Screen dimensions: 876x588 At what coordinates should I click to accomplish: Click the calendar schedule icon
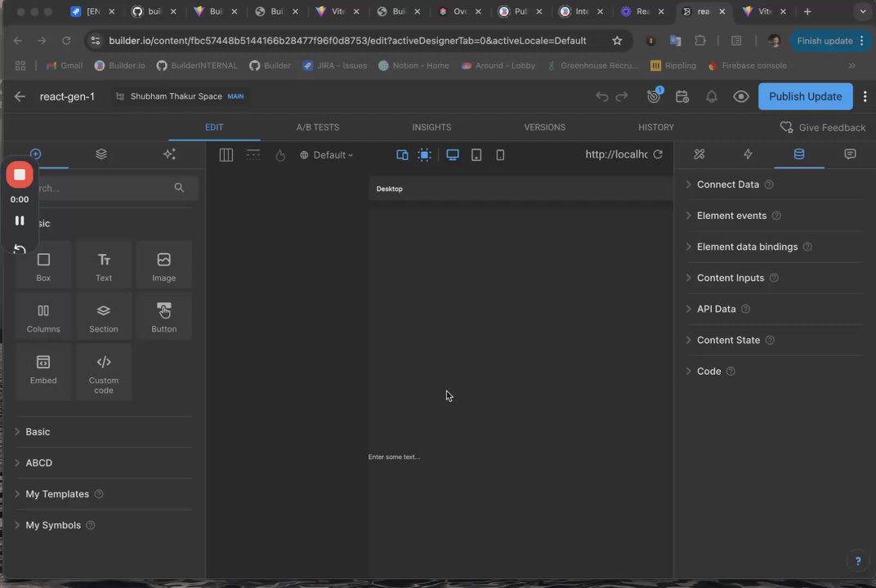tap(682, 96)
